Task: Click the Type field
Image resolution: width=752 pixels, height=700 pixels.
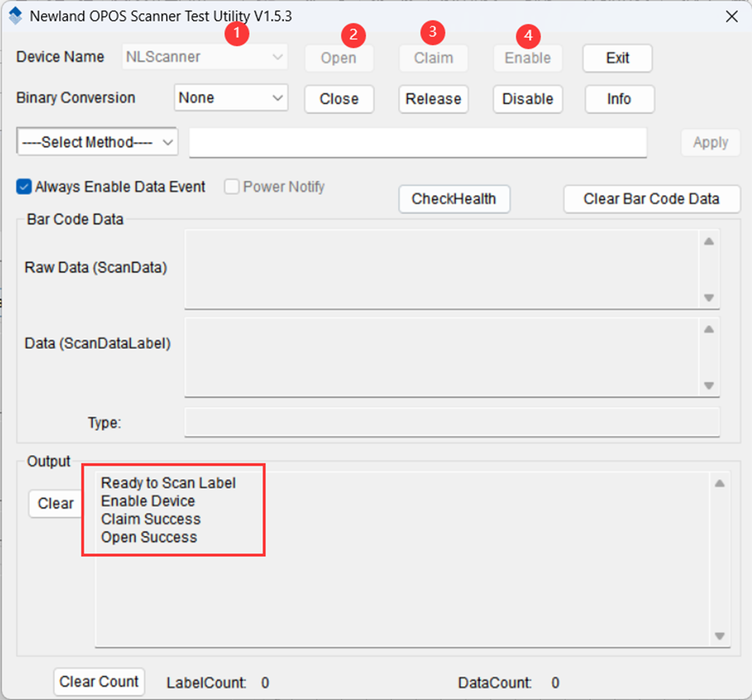Action: [x=452, y=422]
